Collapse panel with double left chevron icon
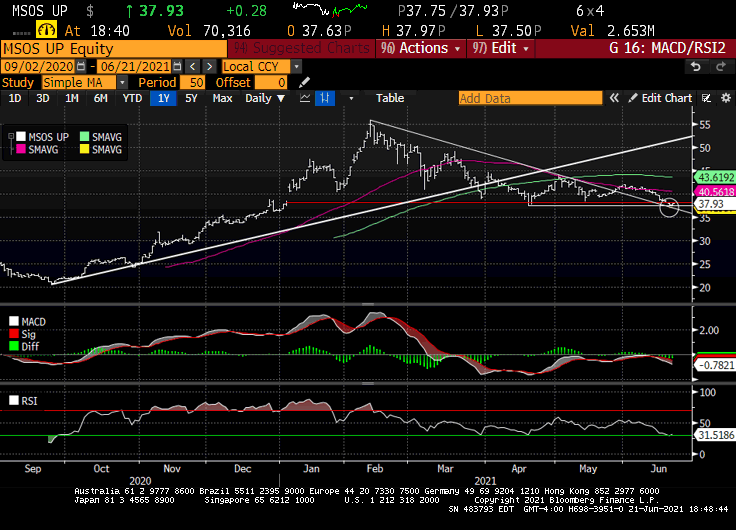 pyautogui.click(x=614, y=98)
